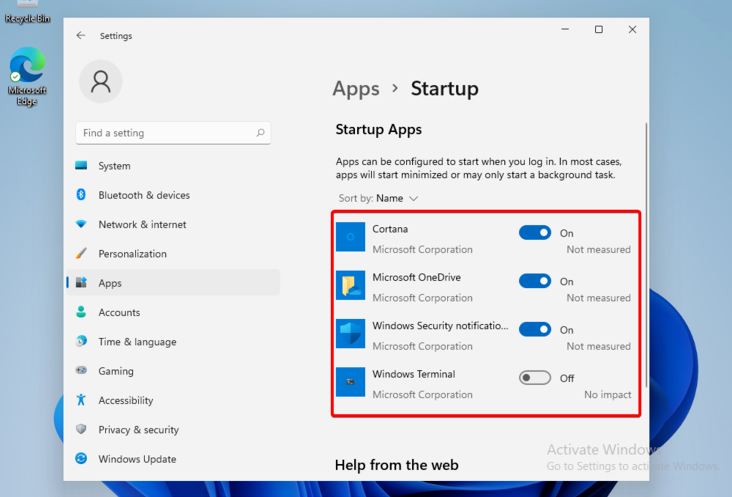
Task: Open Accounts settings category
Action: pos(174,312)
